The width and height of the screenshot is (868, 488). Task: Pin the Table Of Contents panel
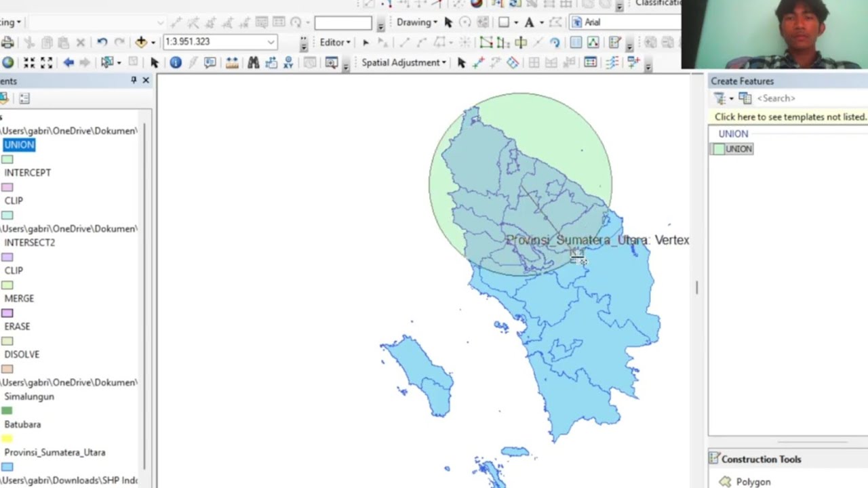pyautogui.click(x=134, y=80)
